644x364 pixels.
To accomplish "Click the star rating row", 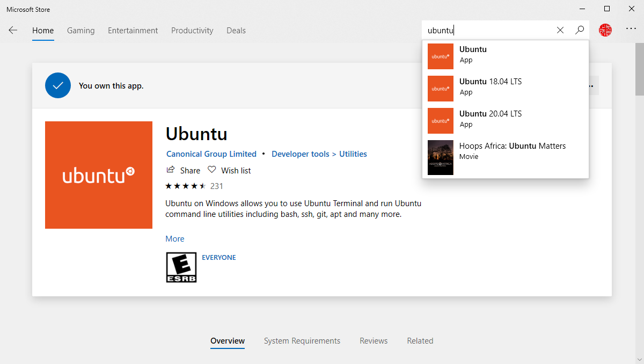I will 186,186.
